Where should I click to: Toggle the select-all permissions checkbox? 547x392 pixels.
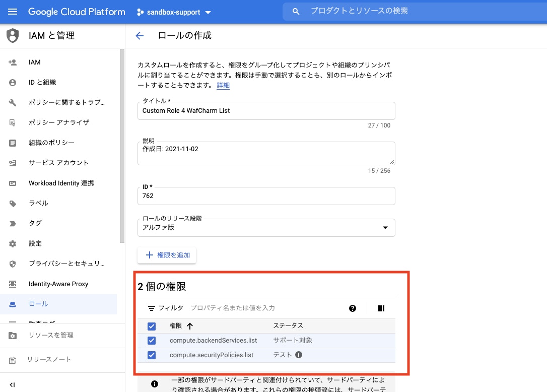[x=152, y=326]
